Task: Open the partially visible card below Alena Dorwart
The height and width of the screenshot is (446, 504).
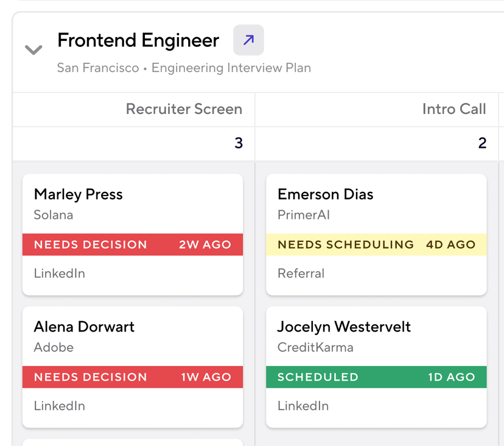Action: point(132,443)
